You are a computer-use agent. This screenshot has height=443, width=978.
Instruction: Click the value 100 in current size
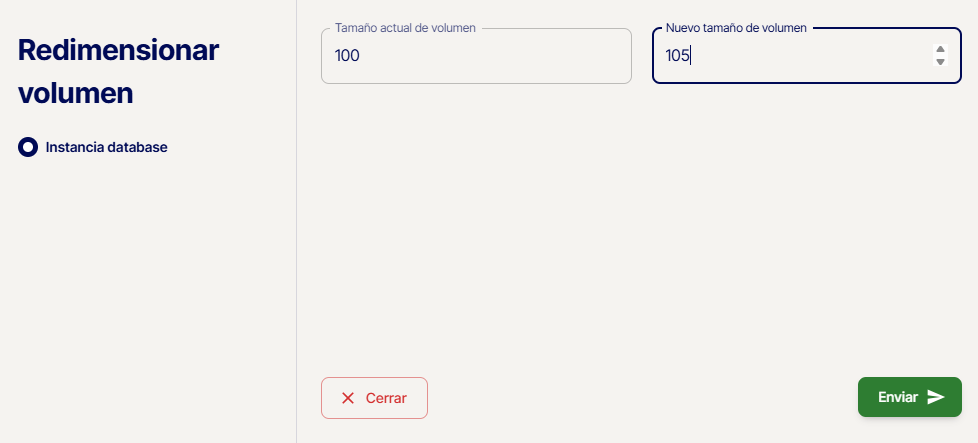(347, 56)
